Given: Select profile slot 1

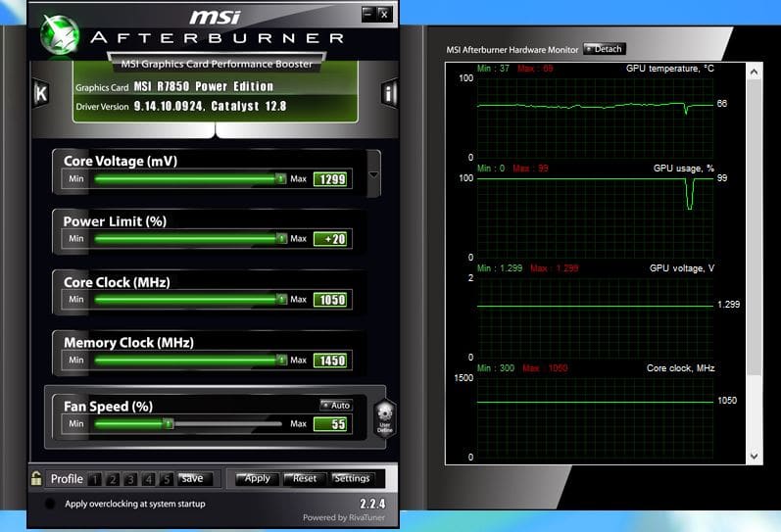Looking at the screenshot, I should click(95, 479).
